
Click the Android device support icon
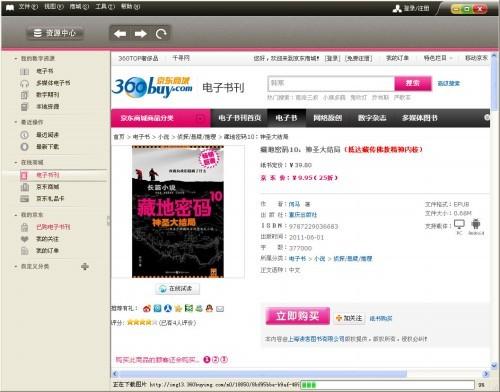point(476,224)
